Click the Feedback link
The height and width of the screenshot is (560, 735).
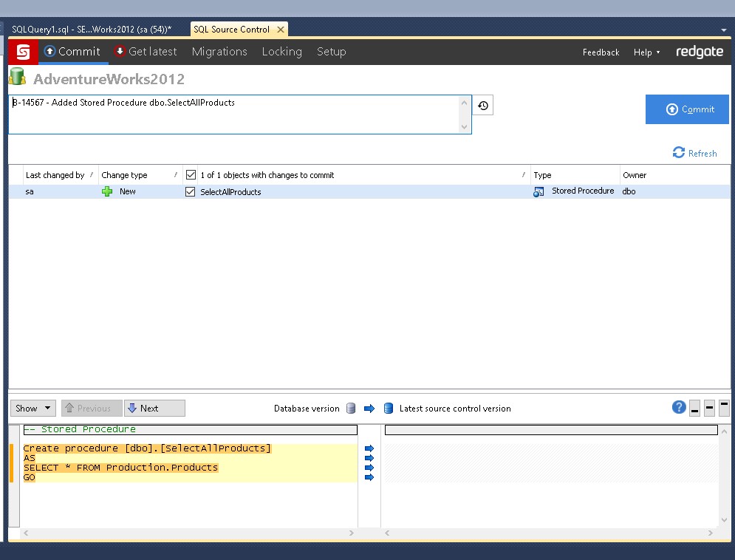click(x=601, y=52)
